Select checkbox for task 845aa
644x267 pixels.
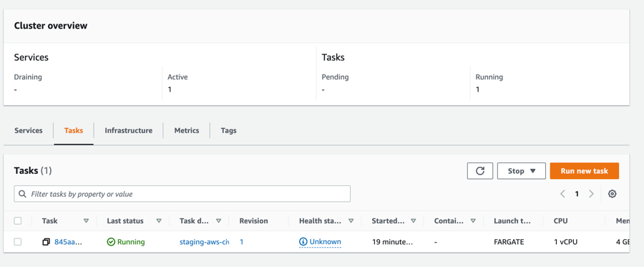click(x=18, y=242)
